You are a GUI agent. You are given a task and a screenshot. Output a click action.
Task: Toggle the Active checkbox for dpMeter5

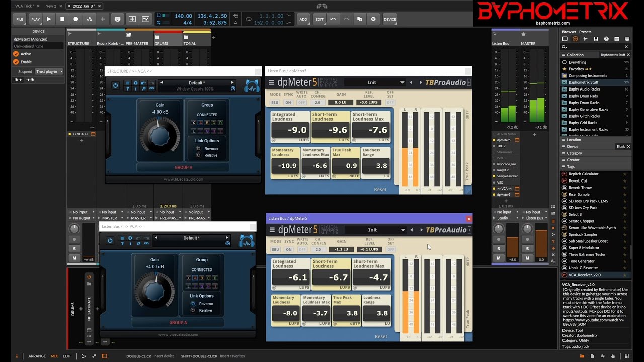pos(16,54)
